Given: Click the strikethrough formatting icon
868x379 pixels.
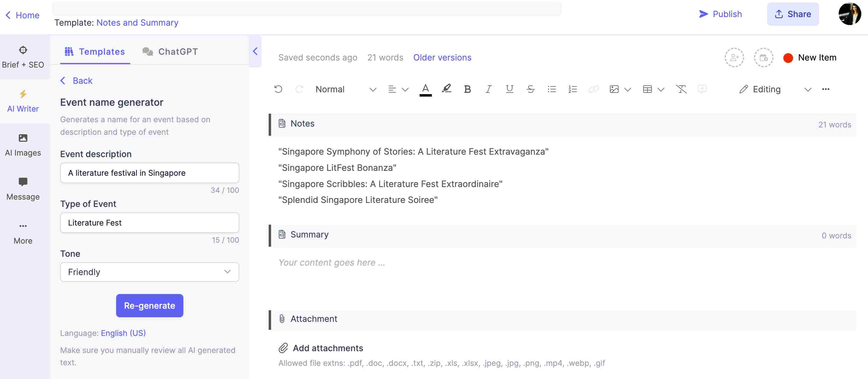Looking at the screenshot, I should pos(529,89).
